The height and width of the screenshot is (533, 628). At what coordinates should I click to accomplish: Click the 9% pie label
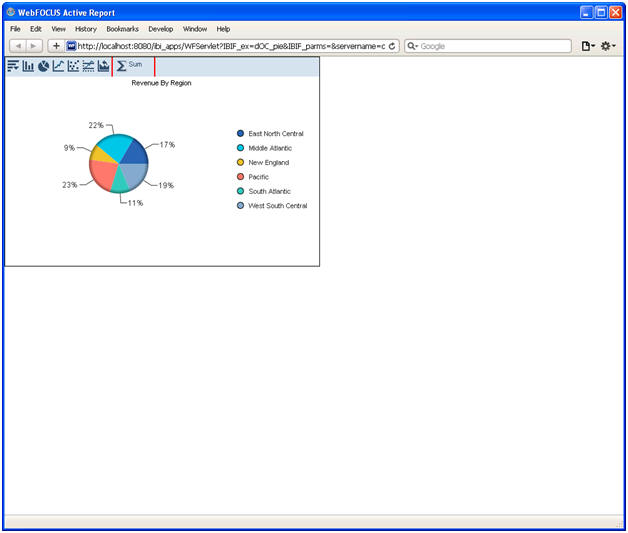[x=69, y=148]
